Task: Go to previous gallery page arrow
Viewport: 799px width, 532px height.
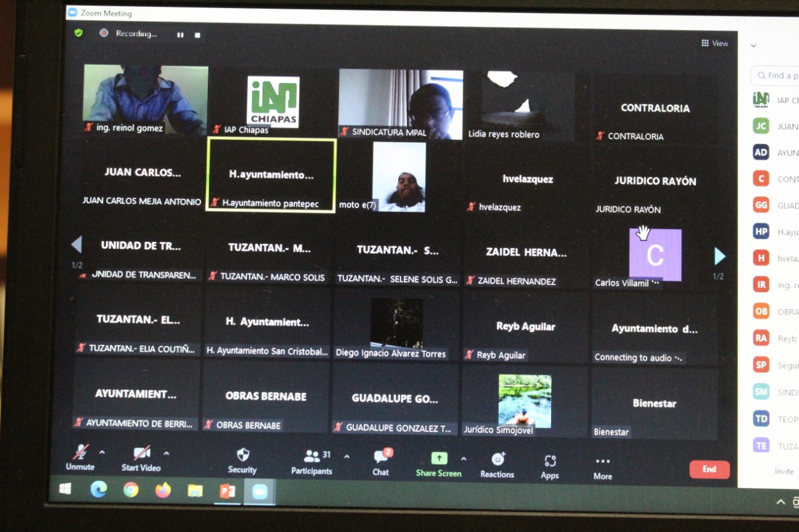Action: [x=77, y=244]
